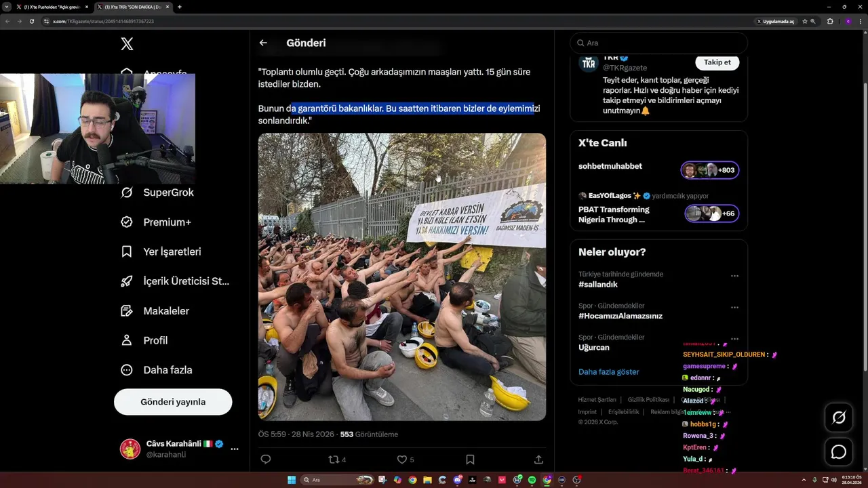Click the X logo in the sidebar
Viewport: 868px width, 488px height.
[x=127, y=44]
